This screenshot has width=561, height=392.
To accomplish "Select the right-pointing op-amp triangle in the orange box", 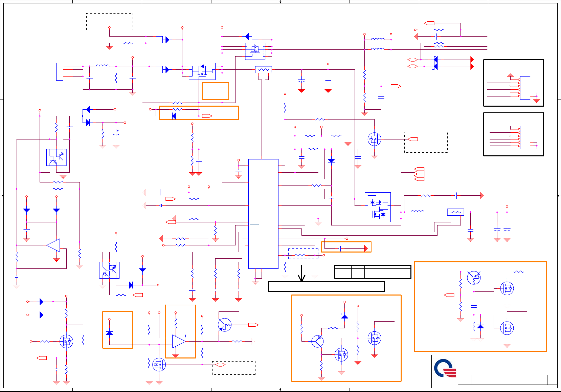I will pos(179,341).
